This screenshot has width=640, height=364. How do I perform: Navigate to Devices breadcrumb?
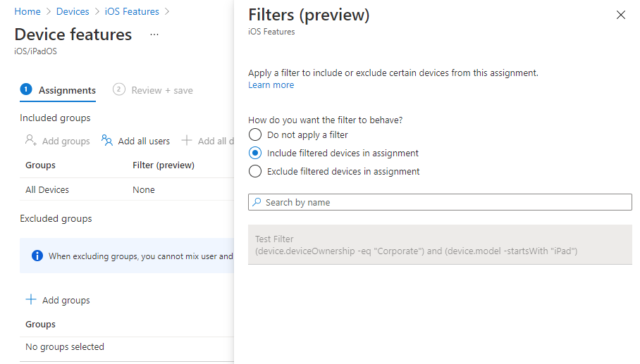[73, 11]
